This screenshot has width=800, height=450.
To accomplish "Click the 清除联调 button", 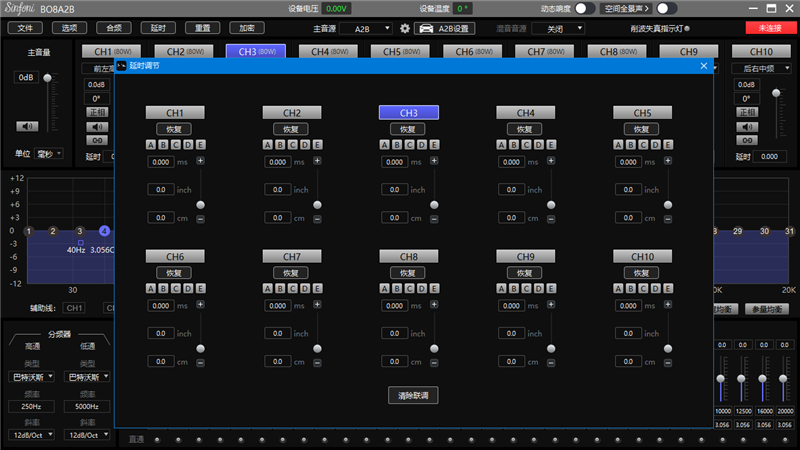I will click(x=413, y=396).
